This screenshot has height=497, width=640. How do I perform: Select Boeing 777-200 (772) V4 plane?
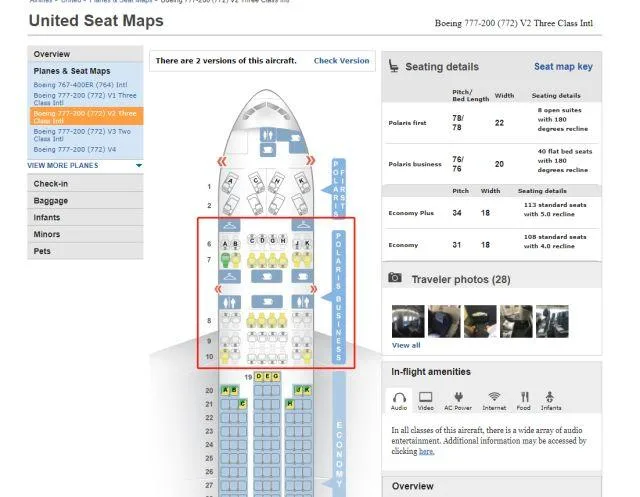tap(75, 149)
